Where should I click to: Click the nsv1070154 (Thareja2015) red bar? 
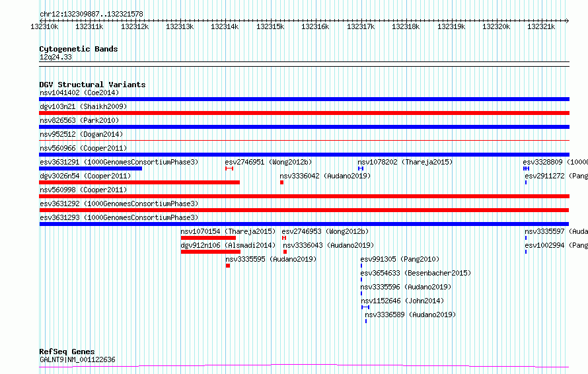208,238
